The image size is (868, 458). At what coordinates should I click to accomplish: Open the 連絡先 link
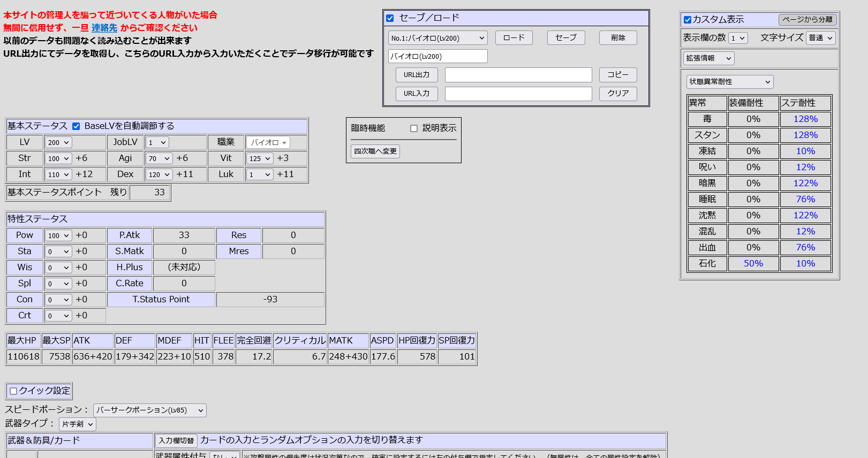(x=104, y=28)
